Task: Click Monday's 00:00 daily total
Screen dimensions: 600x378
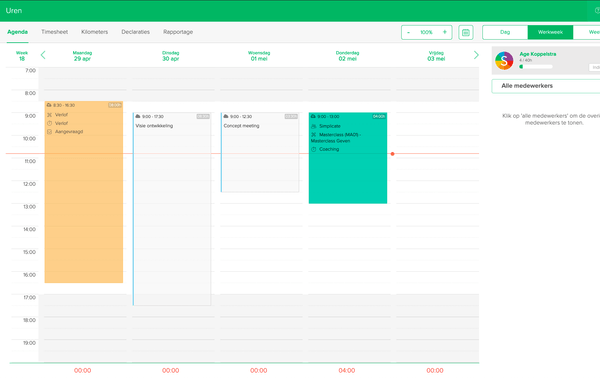Action: pos(83,370)
